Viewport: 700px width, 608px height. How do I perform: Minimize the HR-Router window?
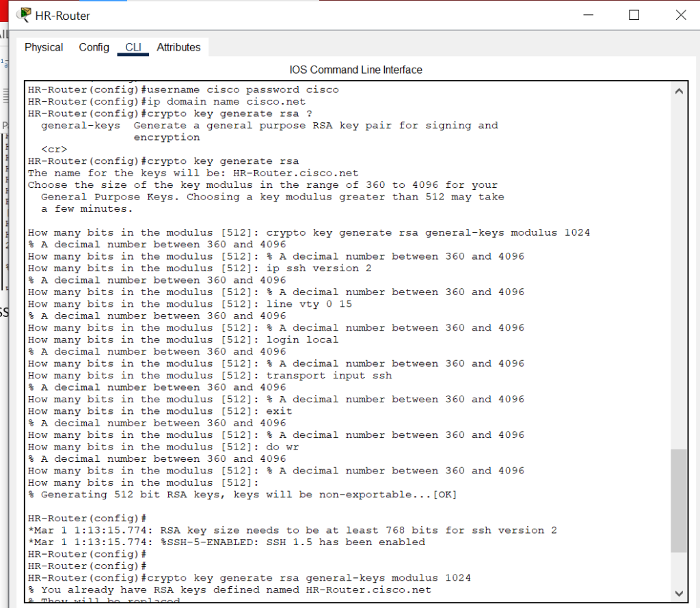click(589, 15)
